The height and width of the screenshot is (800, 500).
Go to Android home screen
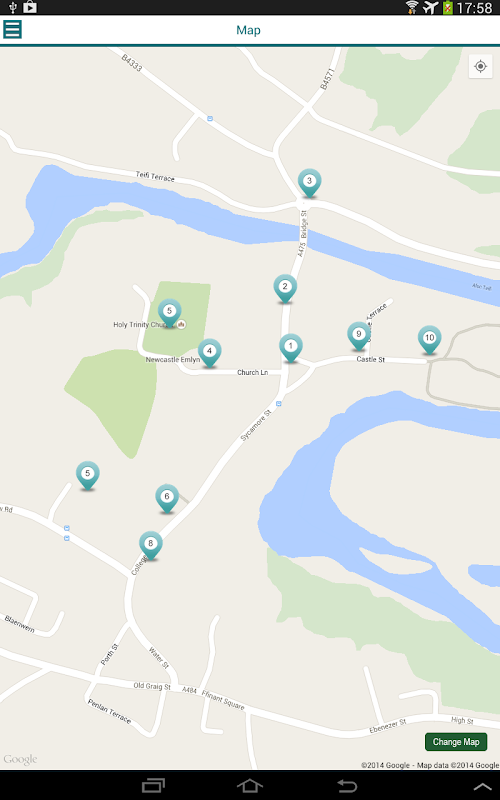pyautogui.click(x=249, y=786)
